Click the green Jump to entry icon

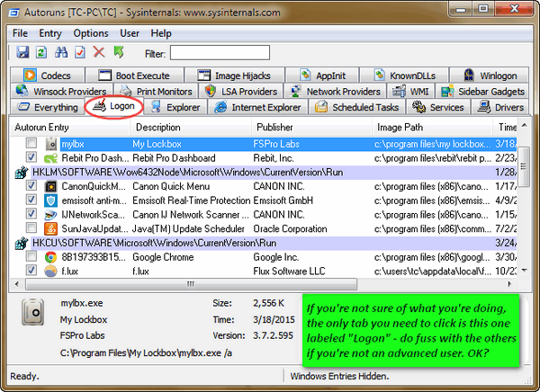pyautogui.click(x=119, y=52)
